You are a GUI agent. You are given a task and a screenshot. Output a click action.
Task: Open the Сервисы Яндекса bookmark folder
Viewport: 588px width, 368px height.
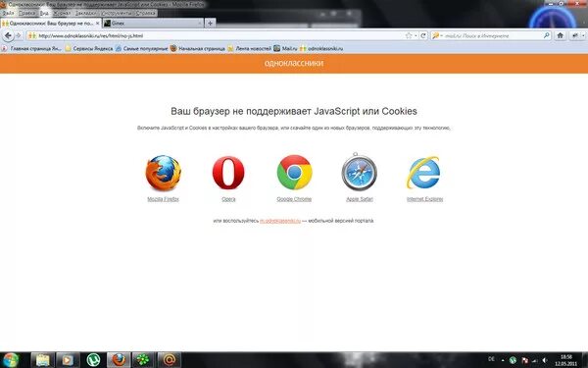(x=89, y=48)
